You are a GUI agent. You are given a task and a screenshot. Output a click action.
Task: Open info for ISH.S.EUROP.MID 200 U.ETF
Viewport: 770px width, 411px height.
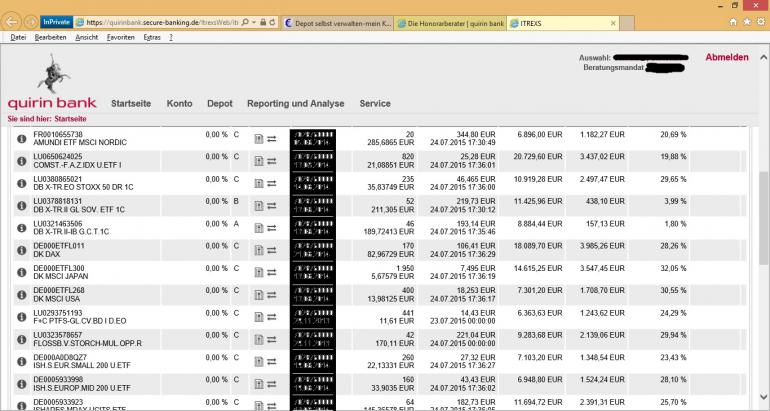21,384
